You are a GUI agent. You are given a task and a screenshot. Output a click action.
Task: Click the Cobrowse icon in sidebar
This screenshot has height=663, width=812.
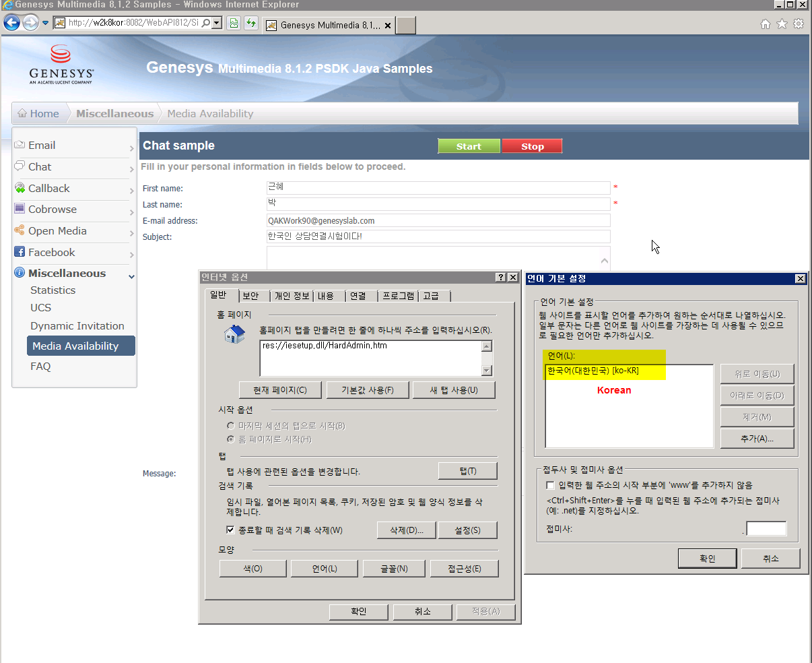(20, 209)
